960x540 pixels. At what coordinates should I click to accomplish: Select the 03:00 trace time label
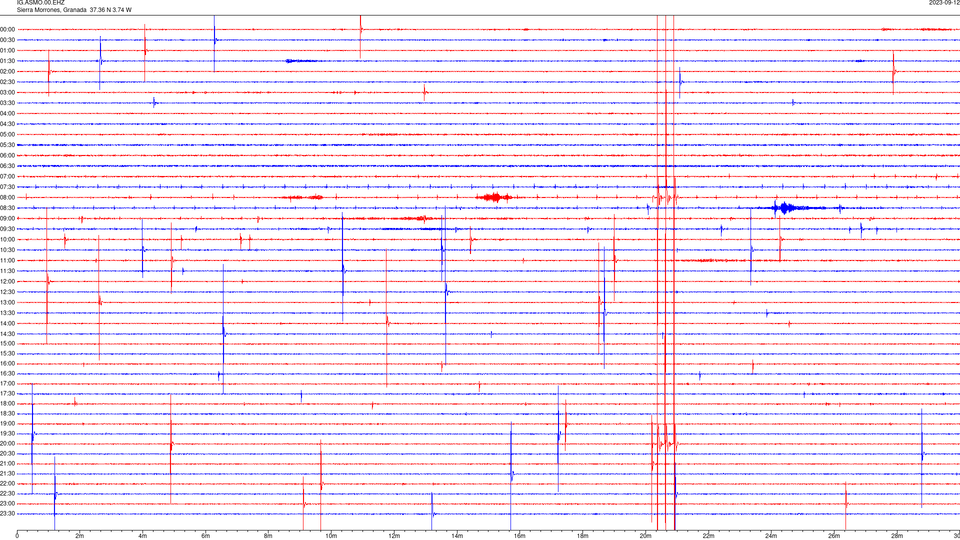(x=8, y=92)
